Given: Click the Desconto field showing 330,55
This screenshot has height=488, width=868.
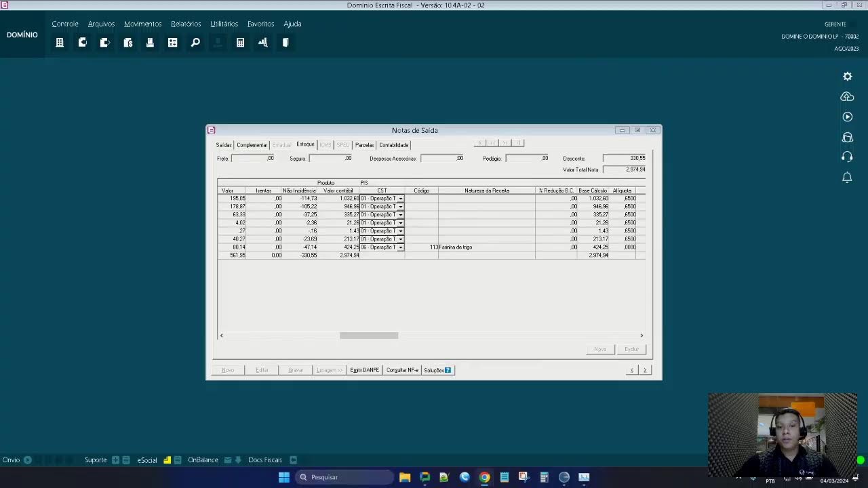Looking at the screenshot, I should (x=624, y=158).
